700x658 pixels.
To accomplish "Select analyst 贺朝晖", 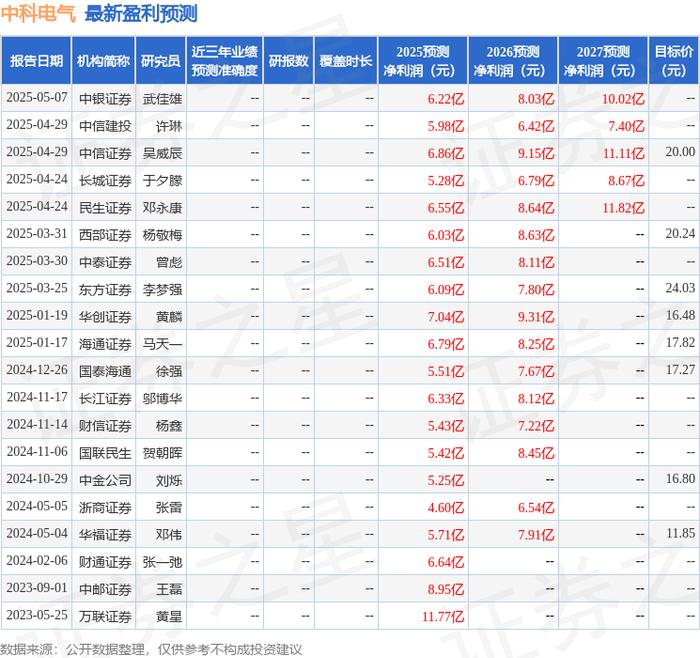I will (x=162, y=453).
